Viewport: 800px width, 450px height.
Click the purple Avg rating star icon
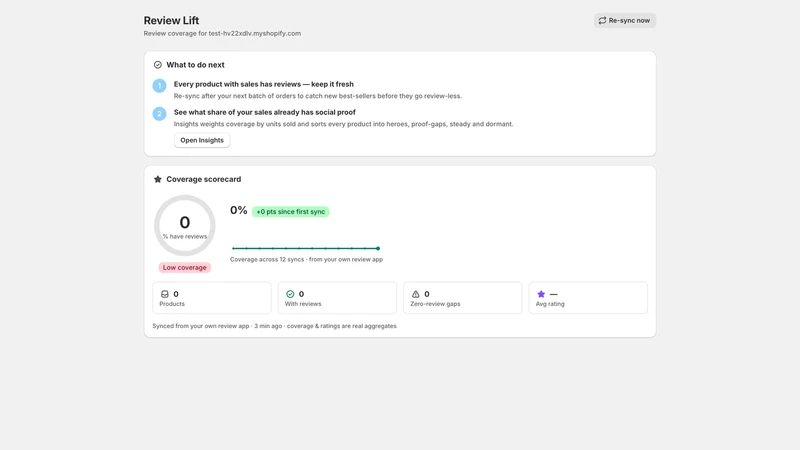[541, 294]
